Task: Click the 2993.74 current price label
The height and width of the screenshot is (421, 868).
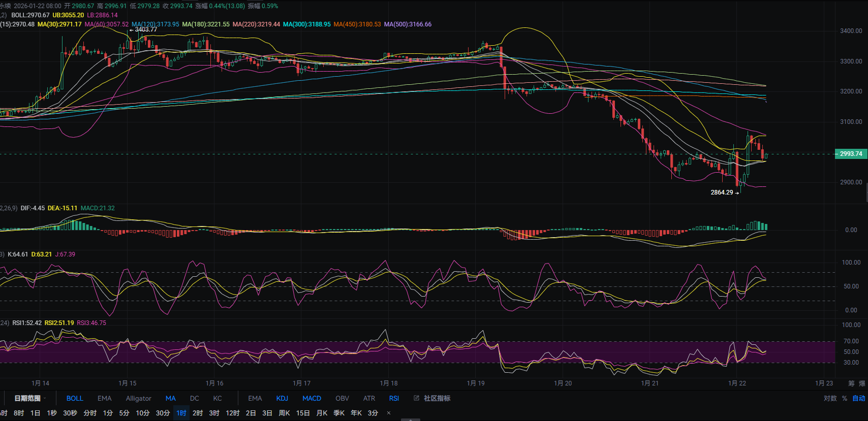Action: 851,154
